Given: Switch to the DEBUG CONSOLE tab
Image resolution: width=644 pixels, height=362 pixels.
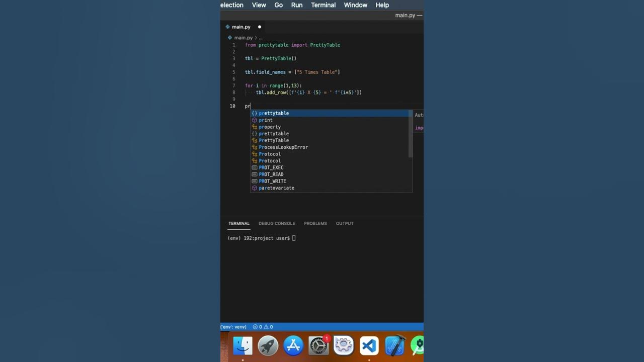Looking at the screenshot, I should [277, 223].
